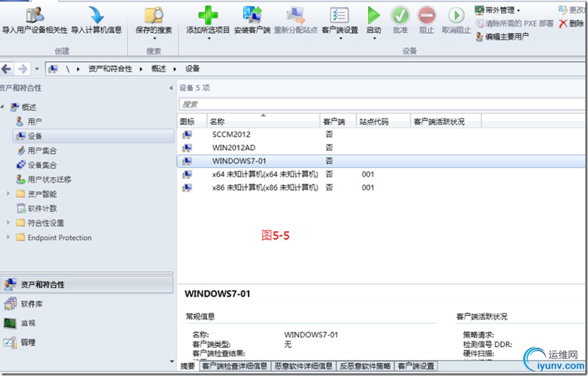This screenshot has height=376, width=588.
Task: Select 符合性设置 folder in tree
Action: (x=40, y=223)
